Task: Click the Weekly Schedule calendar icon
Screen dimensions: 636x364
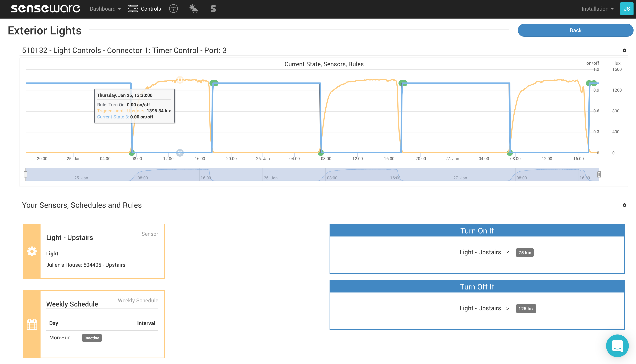Action: point(32,324)
